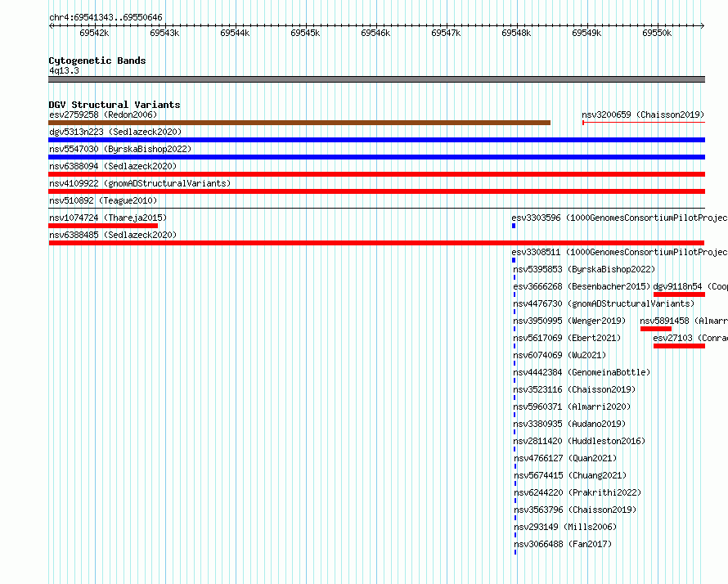Click the blue bar under nsv5547030
This screenshot has width=728, height=584.
click(x=376, y=157)
